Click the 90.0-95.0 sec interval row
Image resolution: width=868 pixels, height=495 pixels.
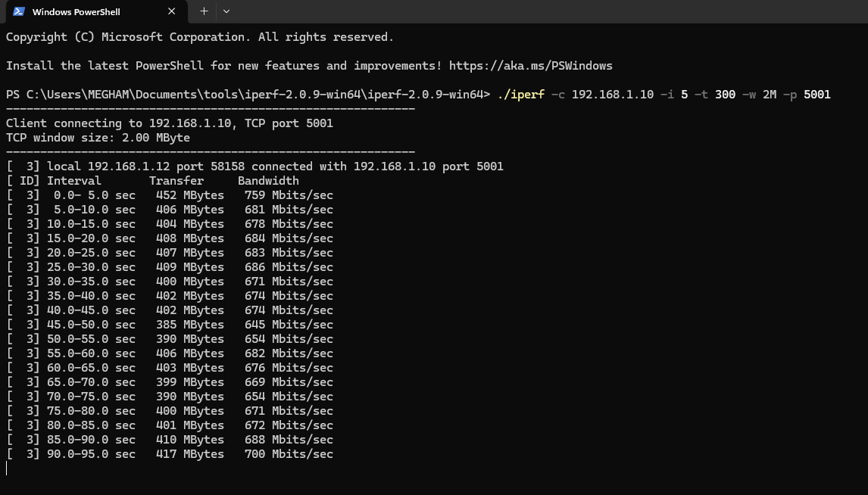pyautogui.click(x=91, y=454)
